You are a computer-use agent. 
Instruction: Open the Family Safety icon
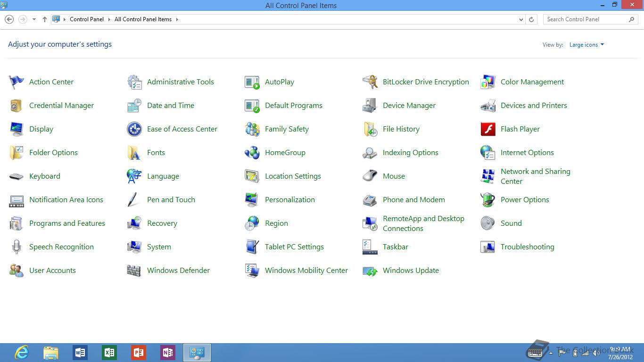(252, 129)
